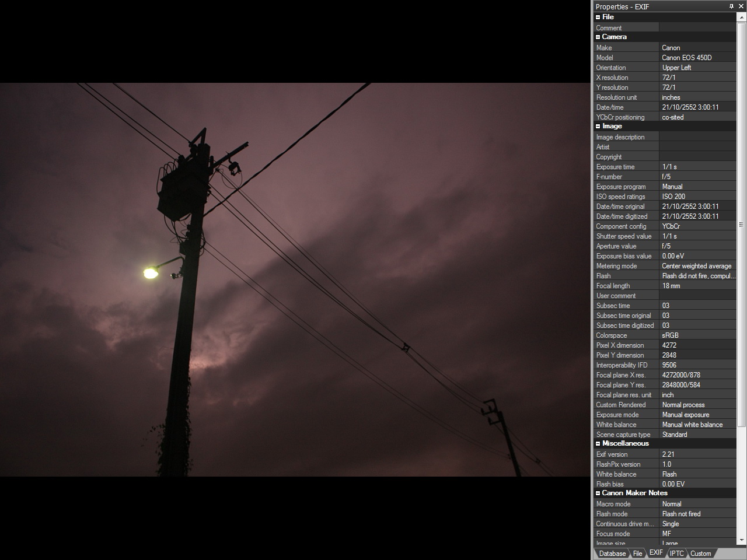Click the Comment value field
The height and width of the screenshot is (560, 747).
(x=697, y=28)
